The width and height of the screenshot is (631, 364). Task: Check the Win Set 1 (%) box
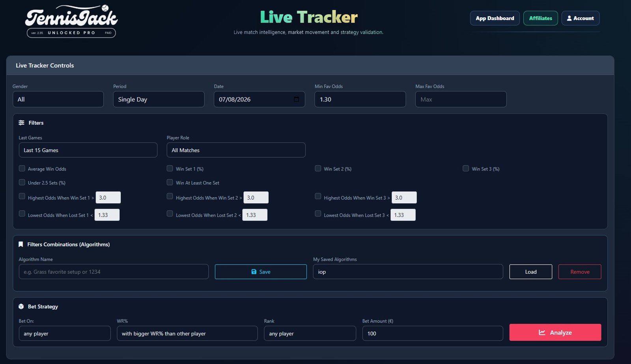pos(170,168)
